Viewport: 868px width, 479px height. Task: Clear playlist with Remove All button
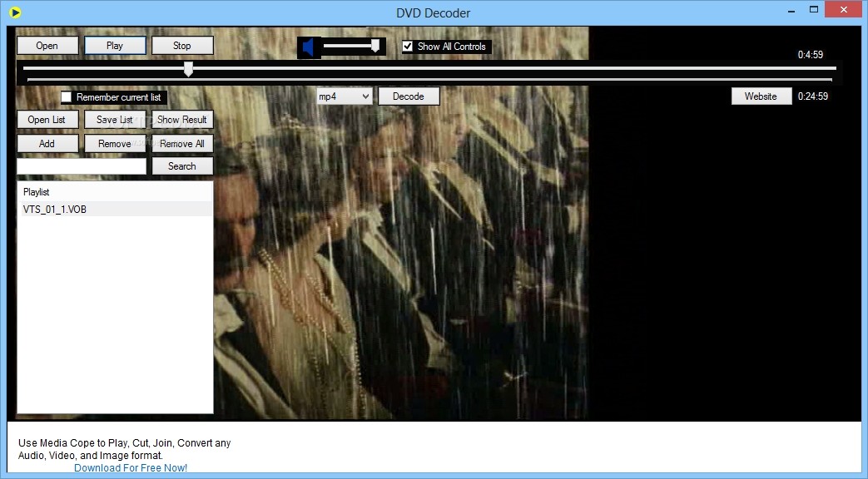(x=181, y=143)
